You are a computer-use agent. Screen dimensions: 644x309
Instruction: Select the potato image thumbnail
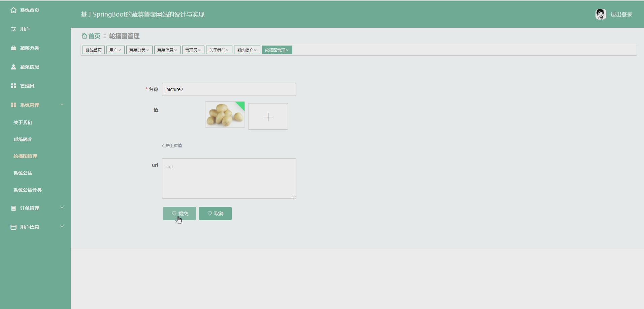pos(225,115)
